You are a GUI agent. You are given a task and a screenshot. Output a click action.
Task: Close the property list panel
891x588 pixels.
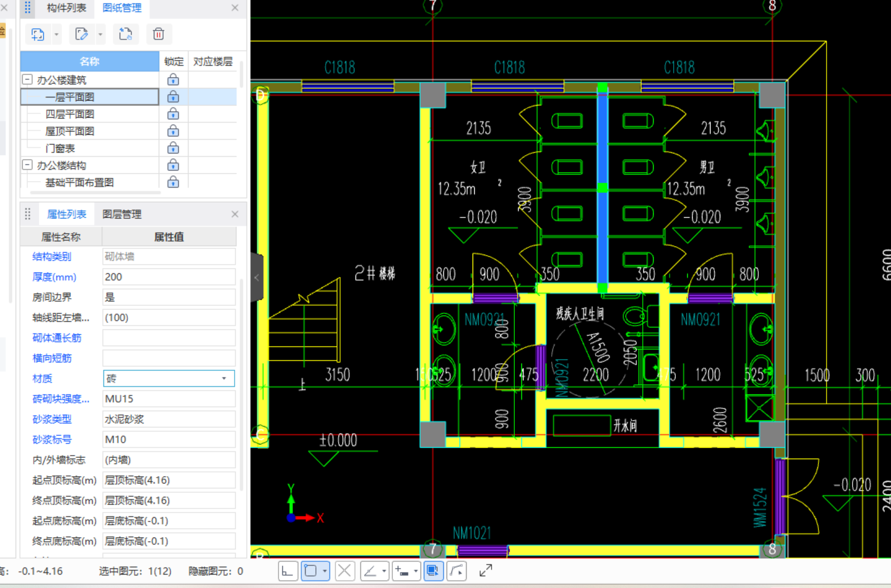coord(235,214)
